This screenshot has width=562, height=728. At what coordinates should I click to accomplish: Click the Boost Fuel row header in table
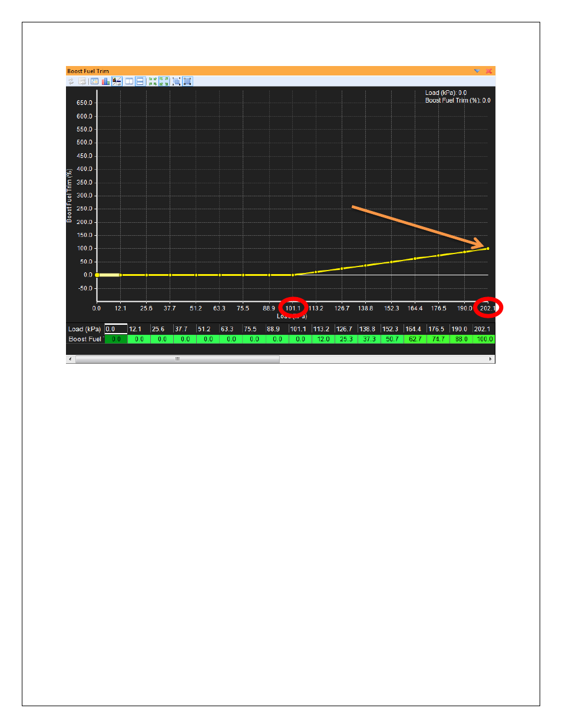click(x=85, y=339)
